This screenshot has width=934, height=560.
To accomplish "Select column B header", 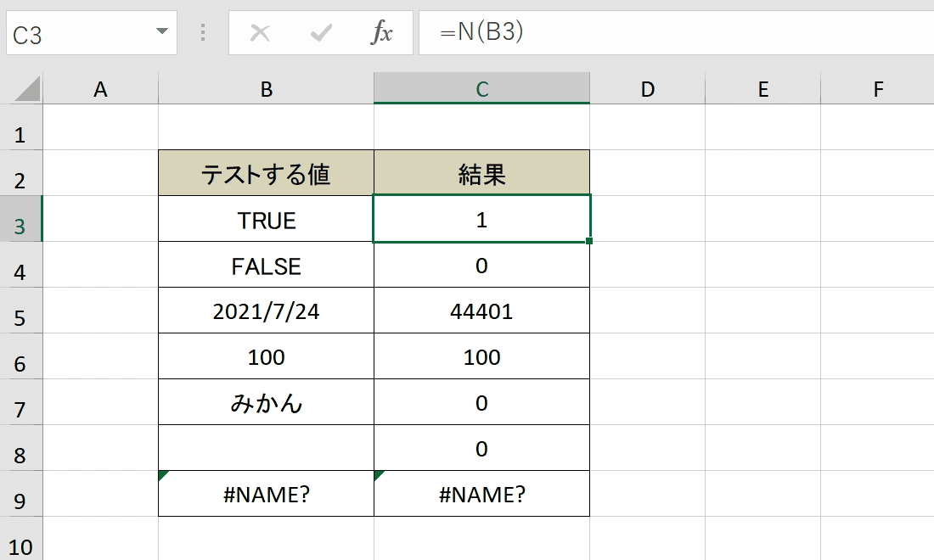I will click(x=267, y=89).
